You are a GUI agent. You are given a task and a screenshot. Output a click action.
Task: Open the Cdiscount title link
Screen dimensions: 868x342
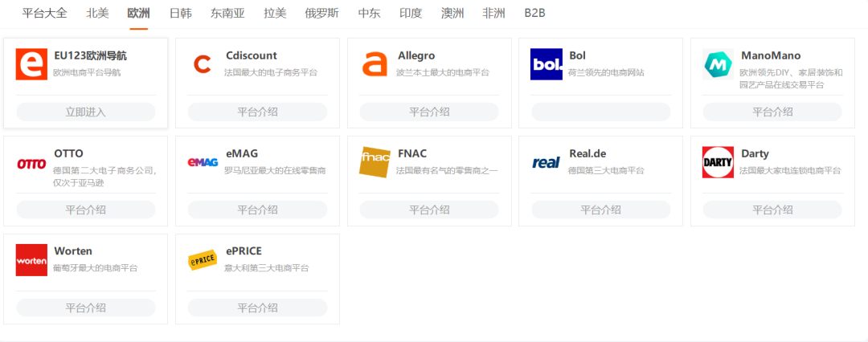point(252,56)
